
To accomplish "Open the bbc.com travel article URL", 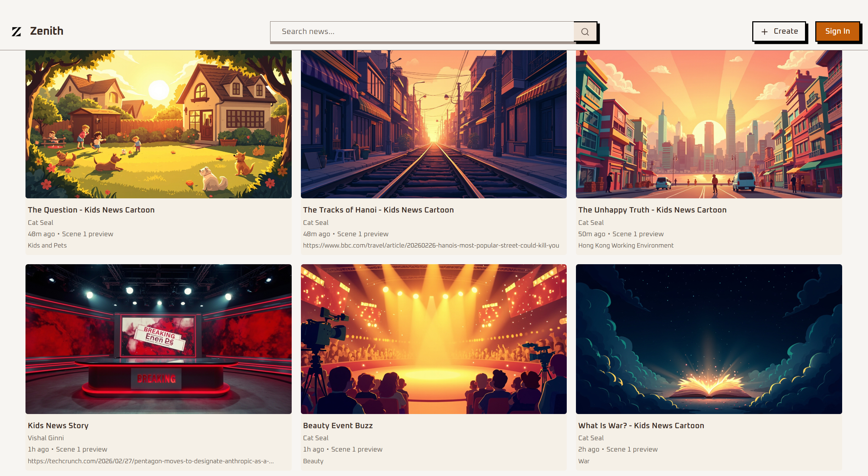I will [x=431, y=245].
